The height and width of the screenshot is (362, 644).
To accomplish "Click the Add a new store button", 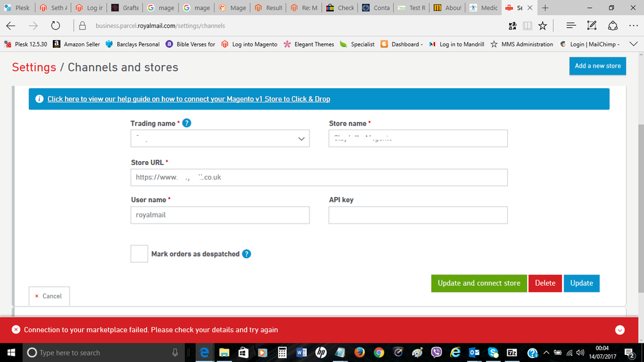I will tap(598, 66).
